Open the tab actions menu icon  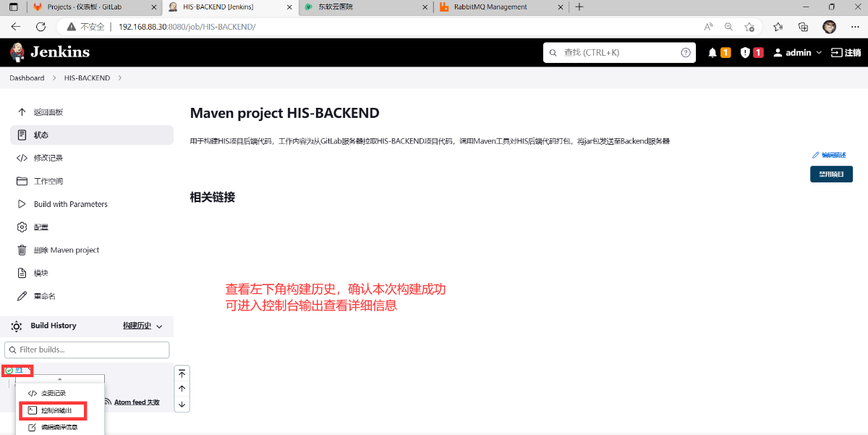click(x=14, y=7)
